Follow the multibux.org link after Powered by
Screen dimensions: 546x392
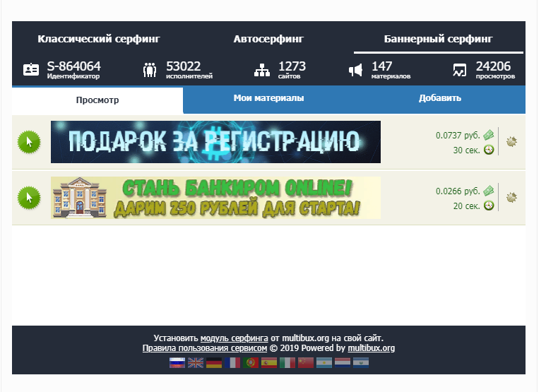click(372, 348)
